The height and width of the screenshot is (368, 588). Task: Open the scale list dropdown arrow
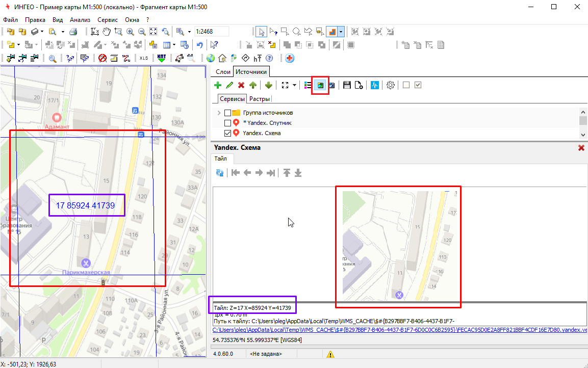coord(189,32)
